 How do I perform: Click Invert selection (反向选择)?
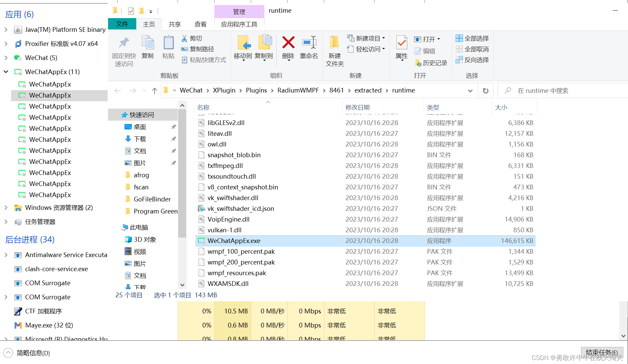tap(472, 60)
